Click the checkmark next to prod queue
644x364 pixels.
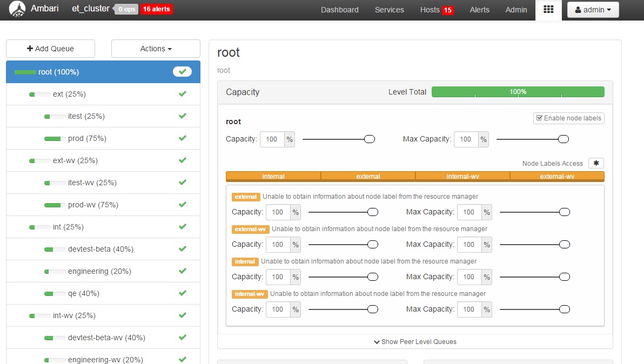click(x=182, y=138)
